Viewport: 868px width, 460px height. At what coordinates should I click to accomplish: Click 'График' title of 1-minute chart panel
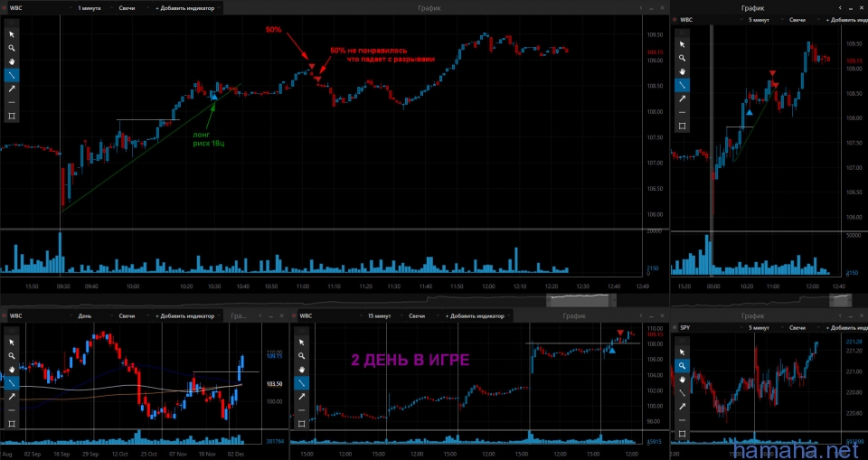(x=430, y=8)
